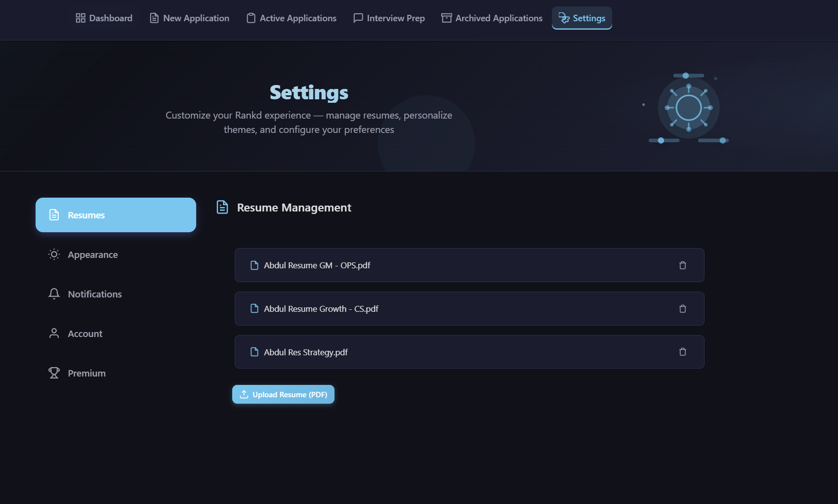
Task: Click the Dashboard grid icon
Action: [x=81, y=17]
